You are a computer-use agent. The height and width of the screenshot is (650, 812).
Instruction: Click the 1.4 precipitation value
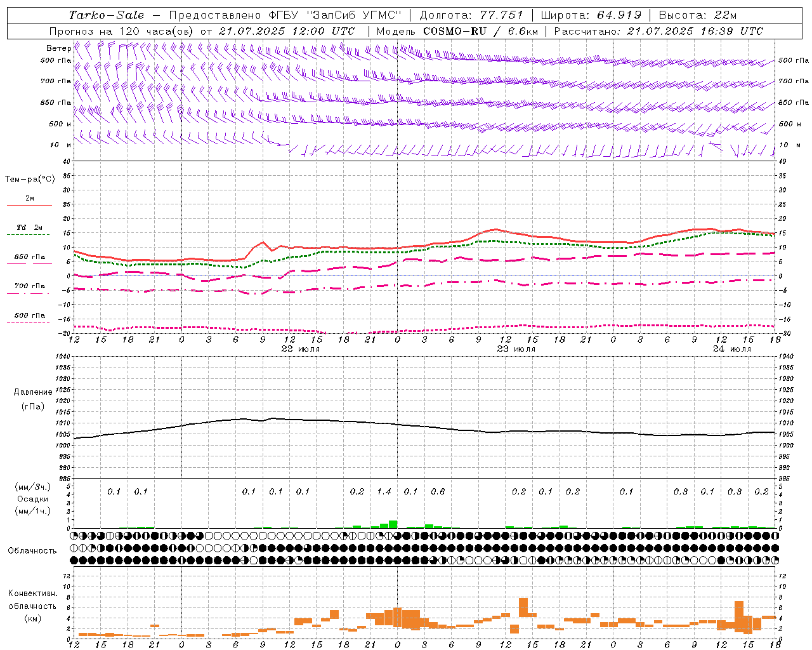(x=384, y=491)
